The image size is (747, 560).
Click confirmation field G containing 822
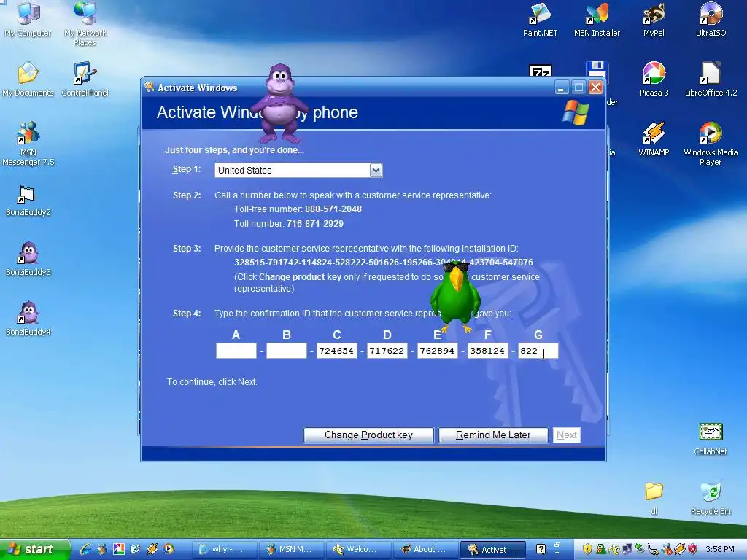(x=538, y=351)
